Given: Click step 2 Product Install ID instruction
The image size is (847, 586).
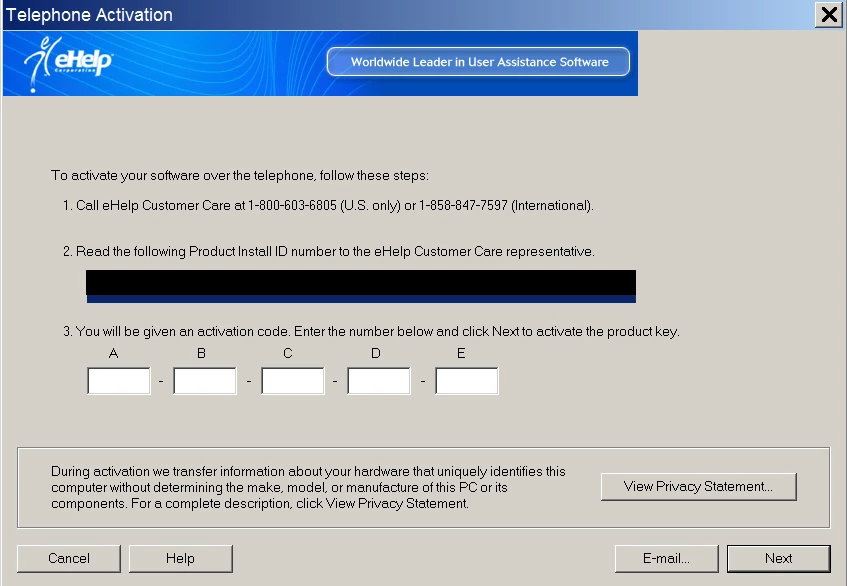Looking at the screenshot, I should (x=329, y=252).
